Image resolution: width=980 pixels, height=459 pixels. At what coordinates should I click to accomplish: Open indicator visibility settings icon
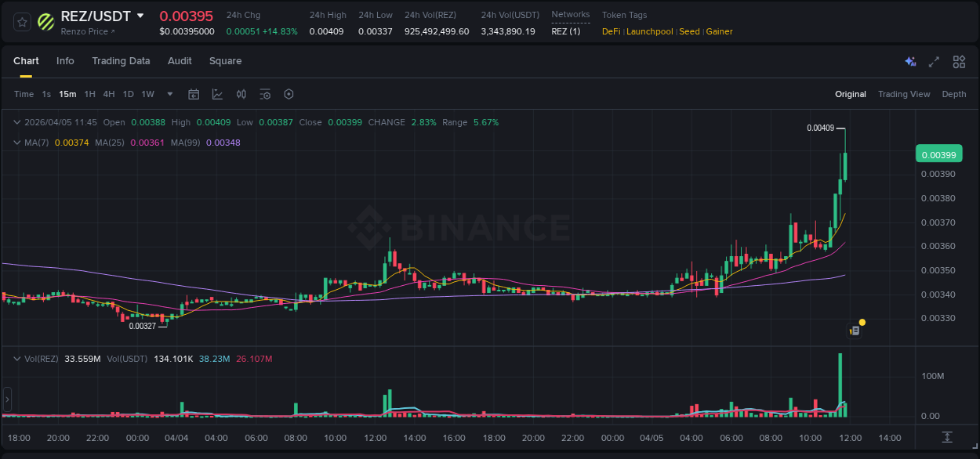265,94
